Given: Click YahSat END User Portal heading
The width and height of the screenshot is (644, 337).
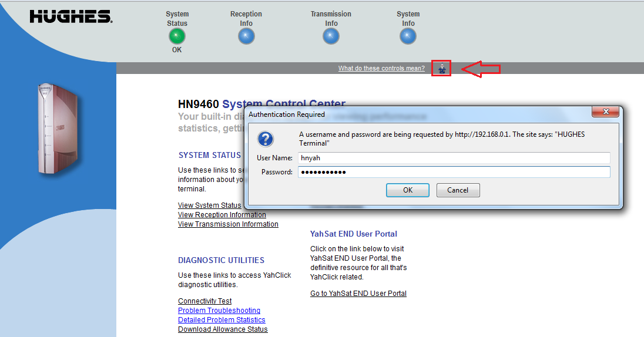Looking at the screenshot, I should pos(353,234).
